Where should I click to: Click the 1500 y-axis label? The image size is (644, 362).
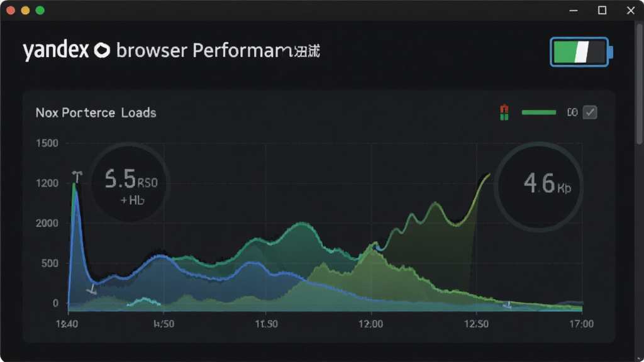pyautogui.click(x=47, y=143)
